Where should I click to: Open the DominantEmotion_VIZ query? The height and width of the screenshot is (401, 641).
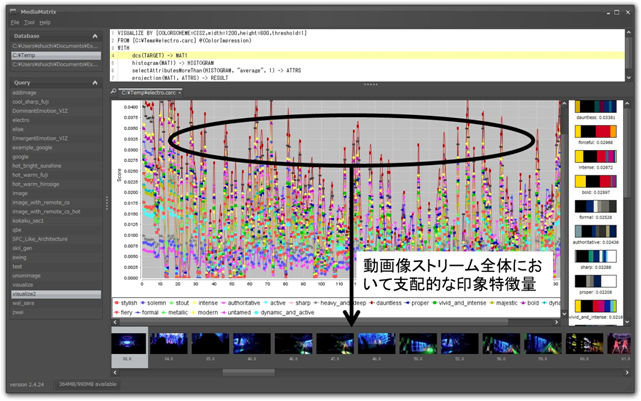[x=40, y=111]
